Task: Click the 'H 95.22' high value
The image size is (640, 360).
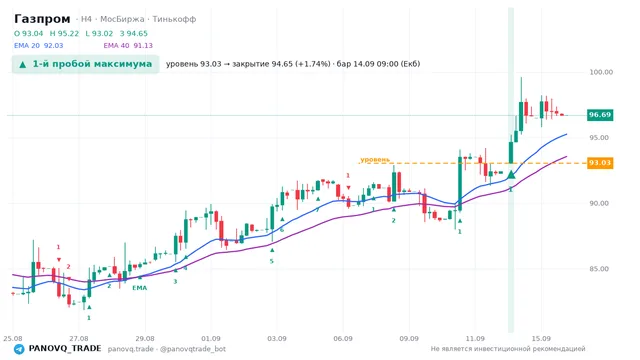Action: (64, 33)
